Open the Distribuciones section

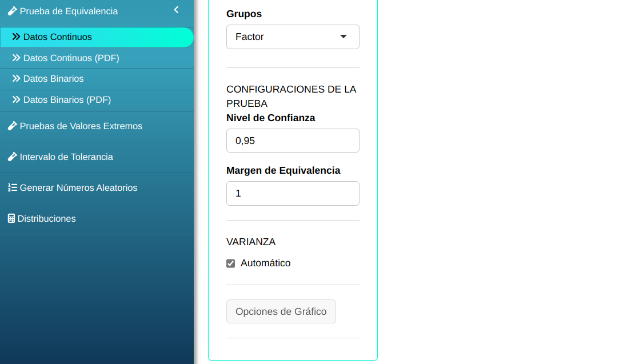pyautogui.click(x=46, y=219)
